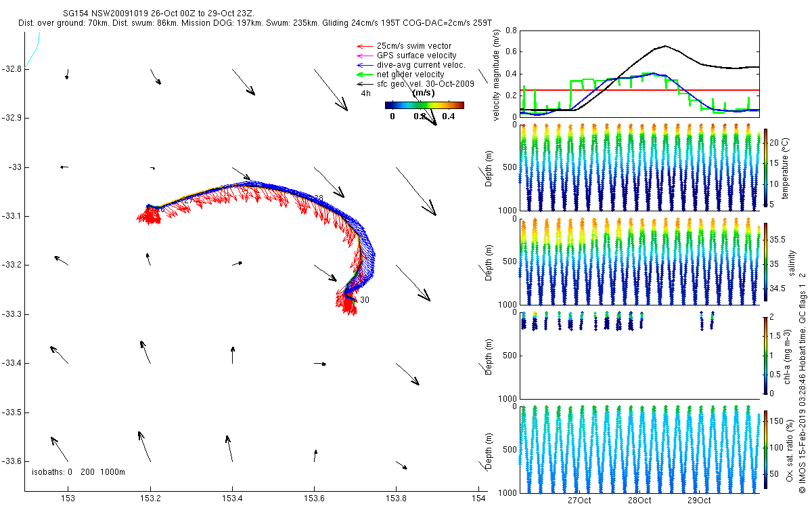The image size is (812, 508).
Task: Click the black sfc geo. vel. legend arrow
Action: [x=364, y=84]
